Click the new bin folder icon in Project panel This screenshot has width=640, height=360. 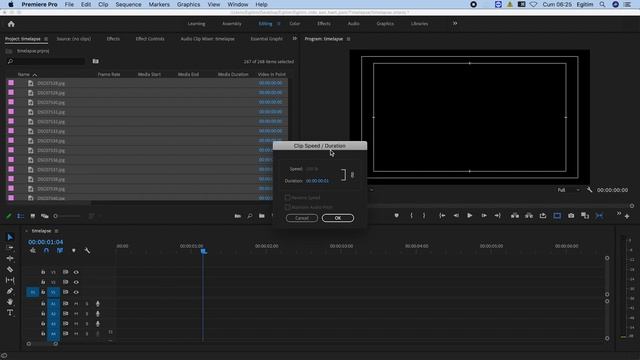(x=262, y=216)
